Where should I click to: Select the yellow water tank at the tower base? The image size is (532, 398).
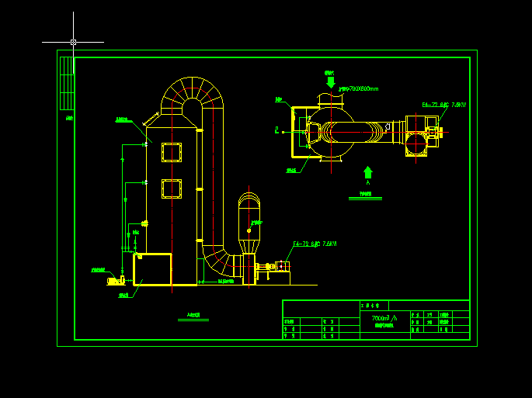[152, 269]
